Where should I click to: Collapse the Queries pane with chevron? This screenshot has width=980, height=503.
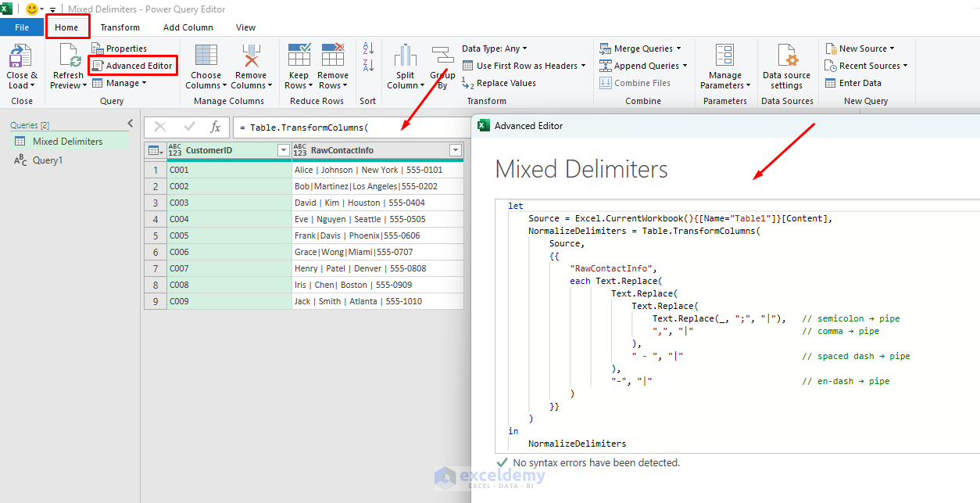pos(131,124)
